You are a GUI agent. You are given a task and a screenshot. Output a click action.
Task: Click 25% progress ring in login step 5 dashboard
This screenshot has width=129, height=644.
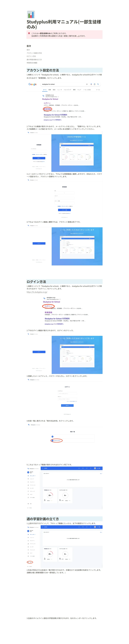(x=50, y=495)
